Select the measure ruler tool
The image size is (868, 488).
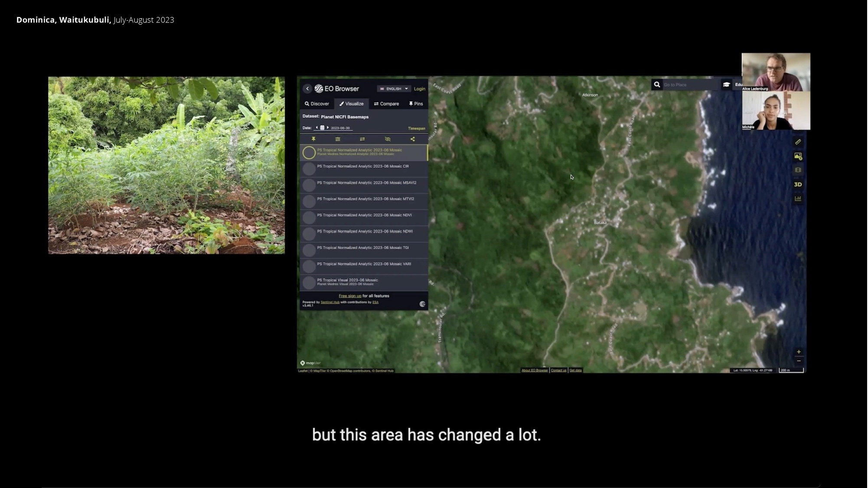pyautogui.click(x=798, y=142)
